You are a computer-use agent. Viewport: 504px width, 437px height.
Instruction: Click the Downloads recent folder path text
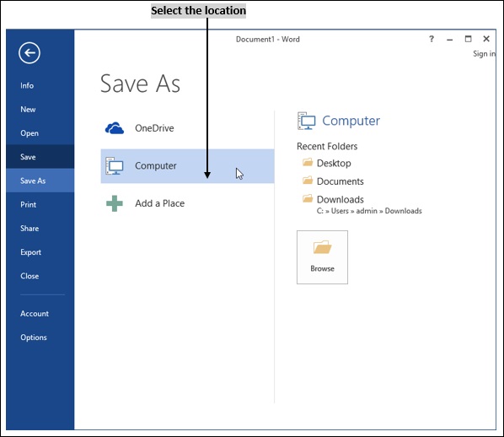click(369, 211)
